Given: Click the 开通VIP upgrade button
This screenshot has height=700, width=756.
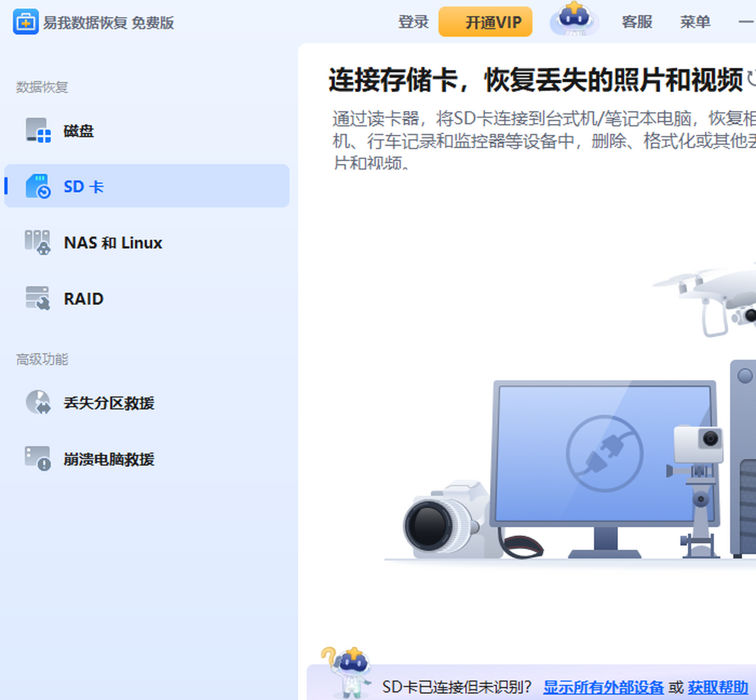Looking at the screenshot, I should click(485, 21).
